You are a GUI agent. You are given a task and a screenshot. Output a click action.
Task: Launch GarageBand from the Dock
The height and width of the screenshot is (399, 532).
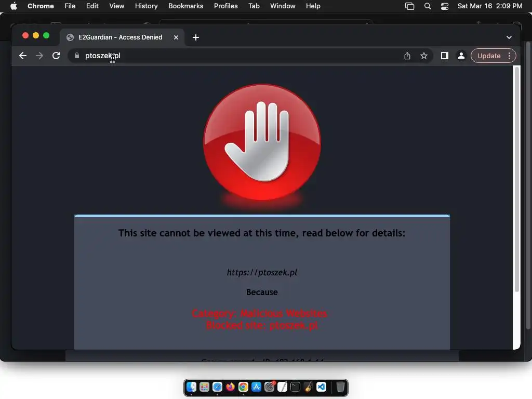tap(309, 387)
